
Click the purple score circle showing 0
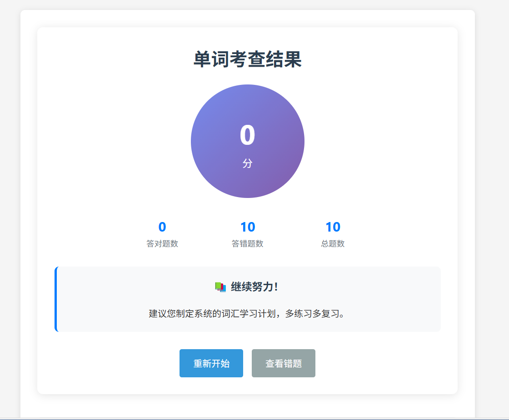pyautogui.click(x=247, y=141)
